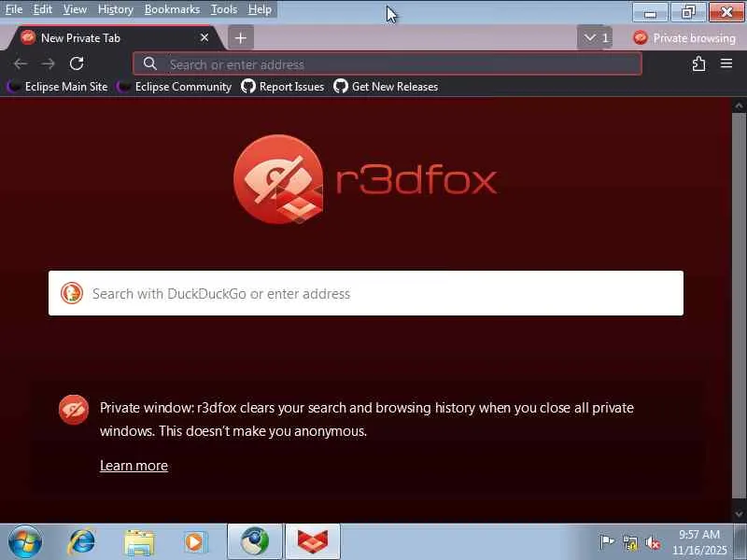Open Windows Explorer from taskbar

pyautogui.click(x=138, y=542)
